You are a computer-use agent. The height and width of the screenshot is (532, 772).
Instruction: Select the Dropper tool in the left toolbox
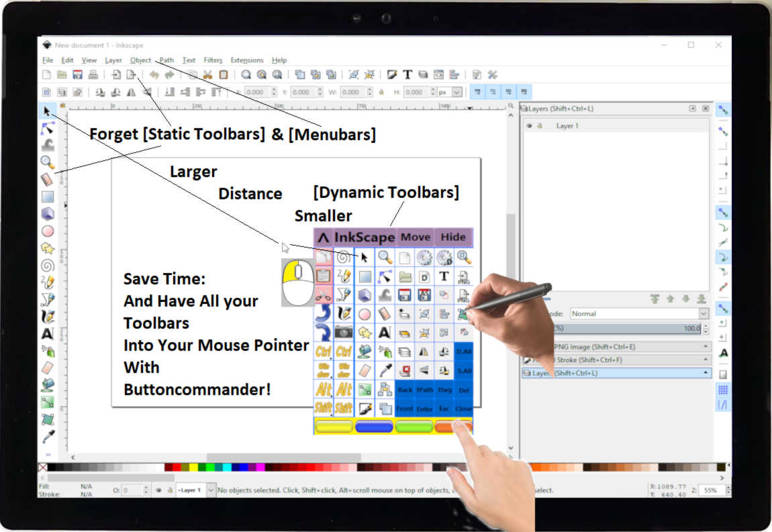click(x=47, y=436)
